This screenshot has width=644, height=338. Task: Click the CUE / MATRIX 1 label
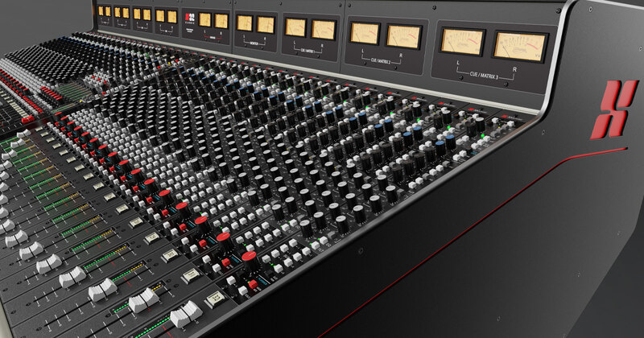click(x=308, y=52)
